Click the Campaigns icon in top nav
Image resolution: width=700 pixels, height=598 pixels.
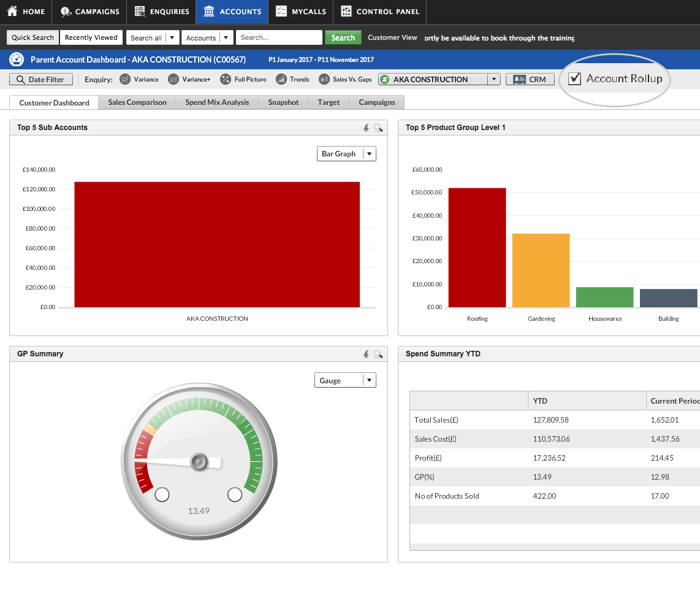[66, 12]
